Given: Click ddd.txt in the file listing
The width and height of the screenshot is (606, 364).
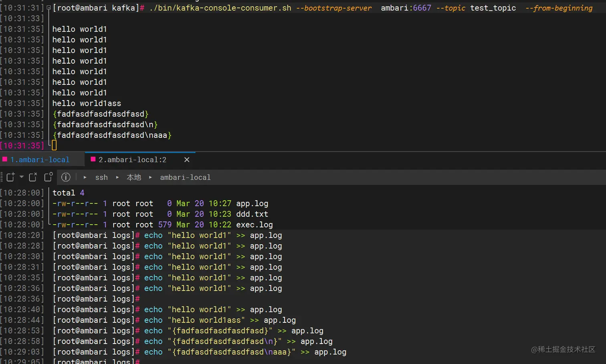Looking at the screenshot, I should [x=252, y=214].
